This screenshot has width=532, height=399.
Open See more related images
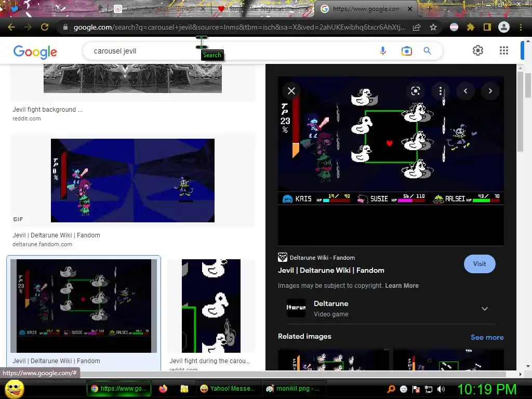[x=487, y=337]
